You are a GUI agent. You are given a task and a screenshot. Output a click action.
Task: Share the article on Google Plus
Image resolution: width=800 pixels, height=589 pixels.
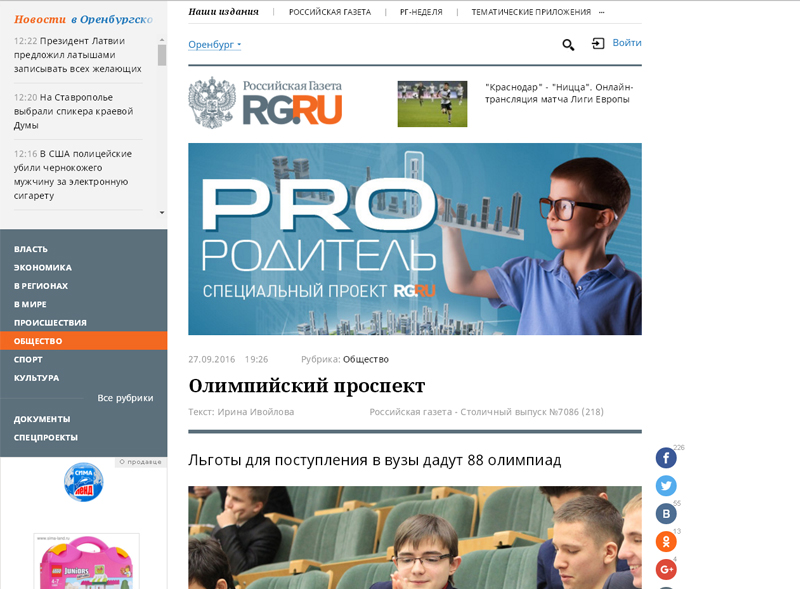tap(666, 570)
